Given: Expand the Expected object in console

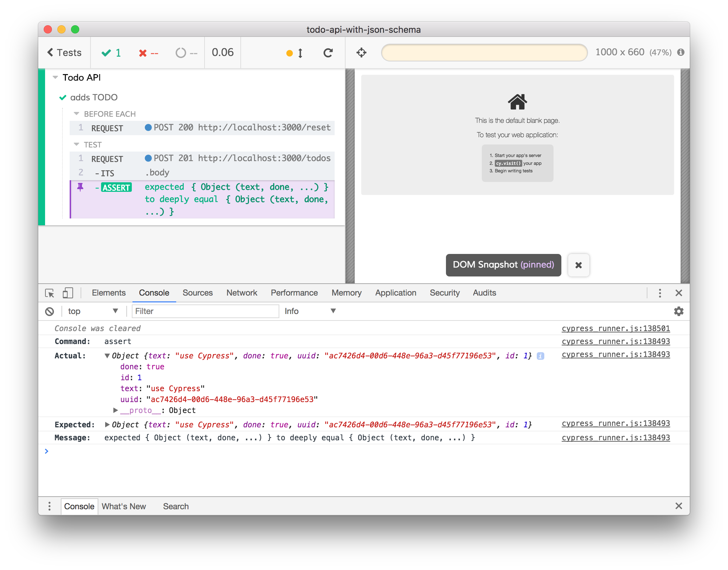Looking at the screenshot, I should coord(107,425).
